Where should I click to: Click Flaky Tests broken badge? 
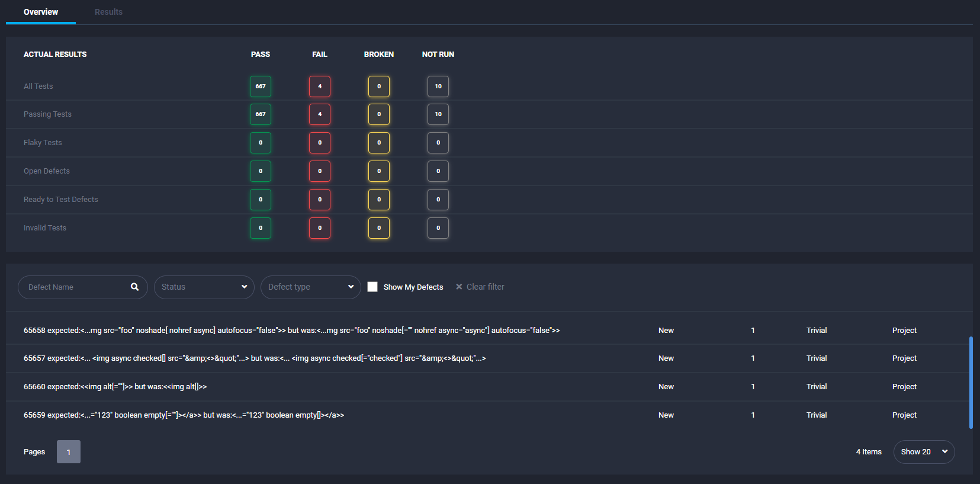379,143
